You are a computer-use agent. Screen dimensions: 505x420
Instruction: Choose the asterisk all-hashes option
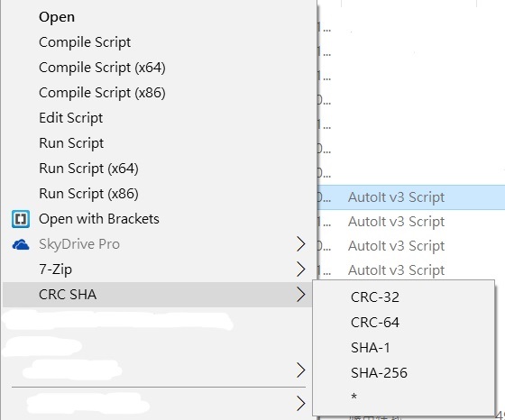(404, 397)
